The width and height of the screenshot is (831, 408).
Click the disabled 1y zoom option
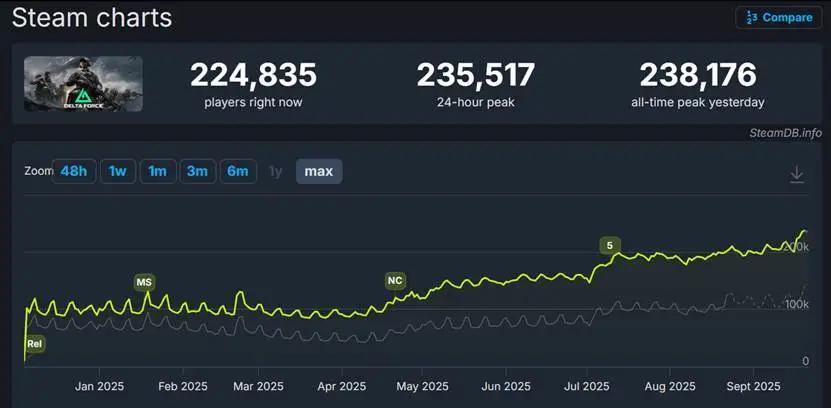[x=276, y=171]
